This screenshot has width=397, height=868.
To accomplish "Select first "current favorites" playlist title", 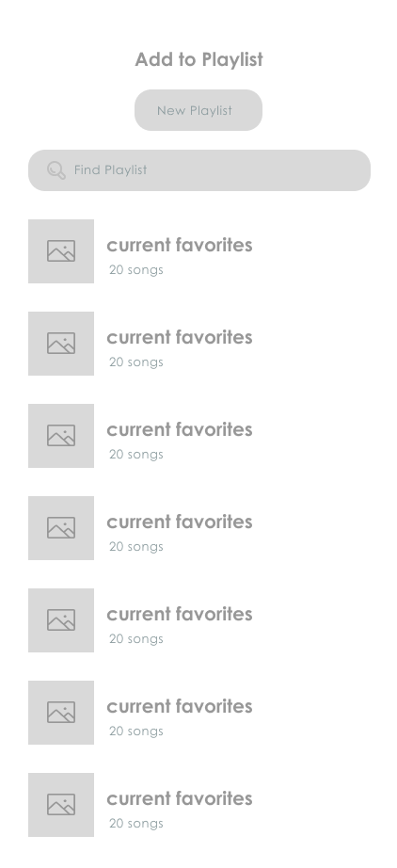I will click(x=179, y=245).
